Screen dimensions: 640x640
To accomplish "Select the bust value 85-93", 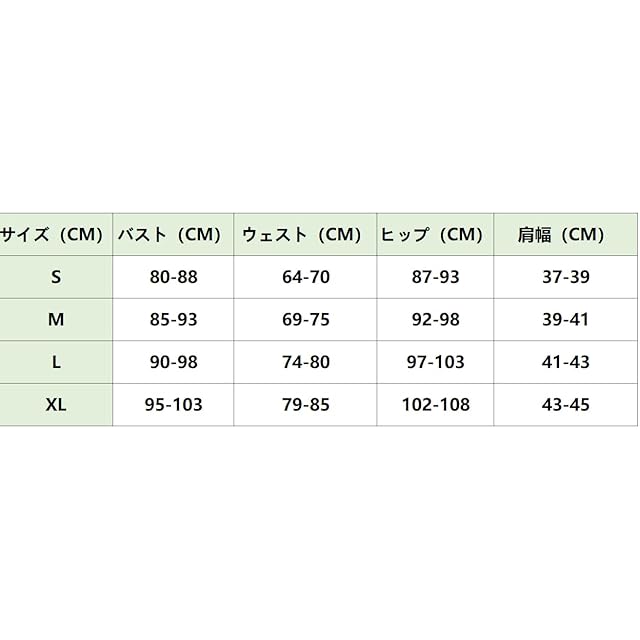I will (173, 320).
